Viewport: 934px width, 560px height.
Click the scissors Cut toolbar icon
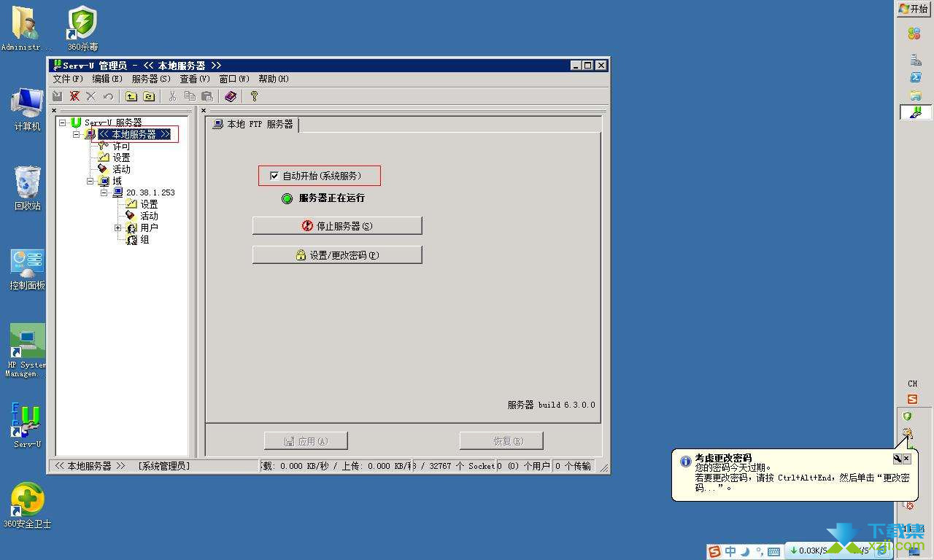[173, 96]
